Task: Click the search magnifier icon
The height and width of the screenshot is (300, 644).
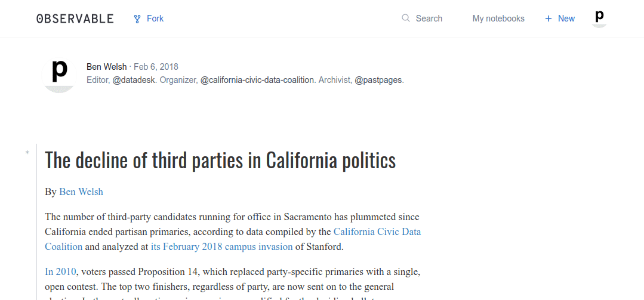Action: [406, 18]
